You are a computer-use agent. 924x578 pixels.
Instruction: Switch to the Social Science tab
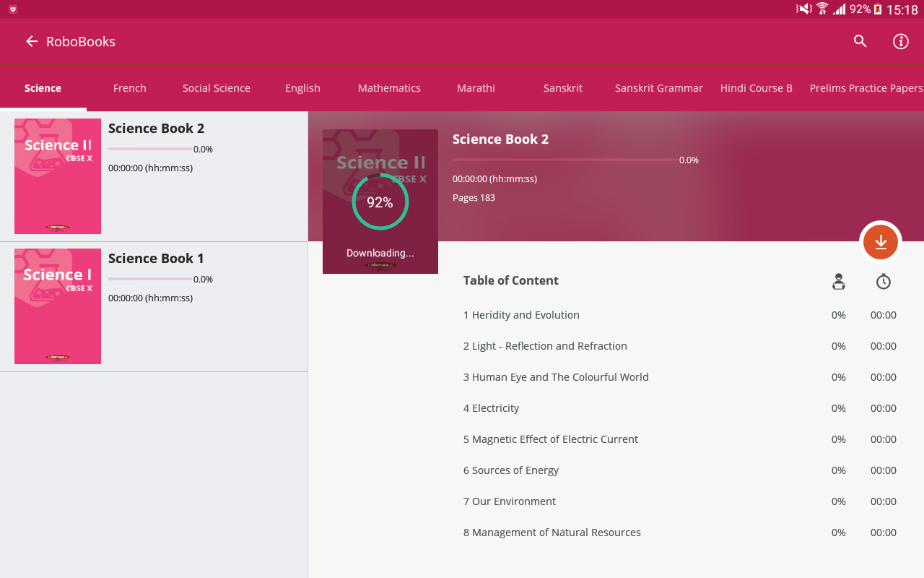click(x=217, y=88)
